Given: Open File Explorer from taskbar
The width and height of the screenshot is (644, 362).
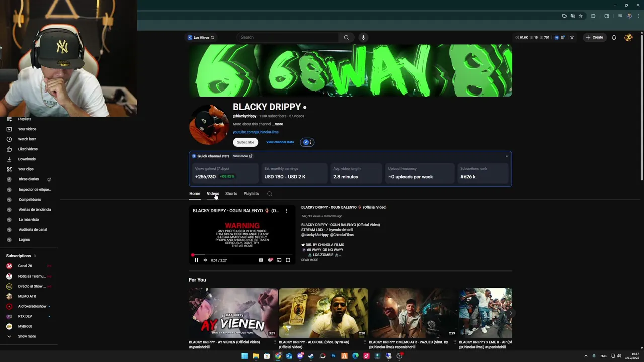Looking at the screenshot, I should click(256, 356).
